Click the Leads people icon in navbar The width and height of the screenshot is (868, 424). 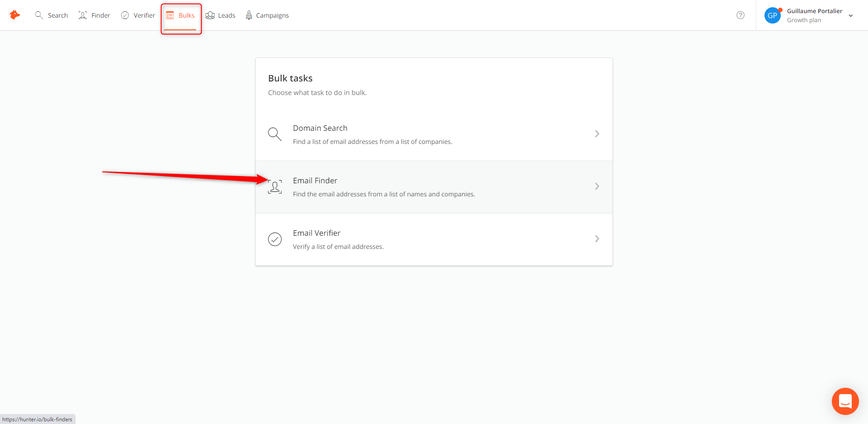coord(210,15)
